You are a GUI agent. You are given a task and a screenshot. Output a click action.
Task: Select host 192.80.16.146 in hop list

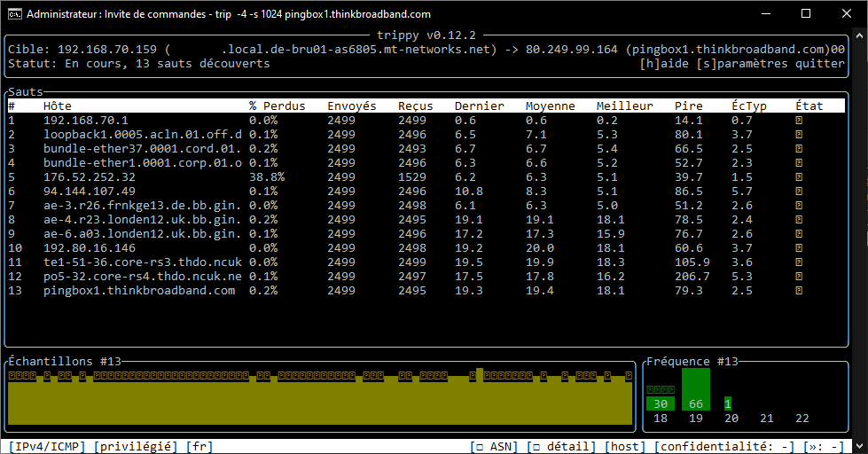90,248
